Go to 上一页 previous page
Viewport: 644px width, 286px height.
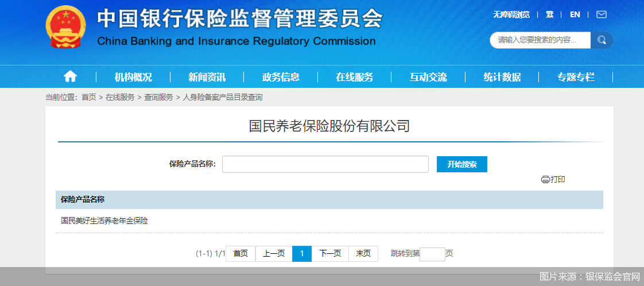tap(274, 254)
